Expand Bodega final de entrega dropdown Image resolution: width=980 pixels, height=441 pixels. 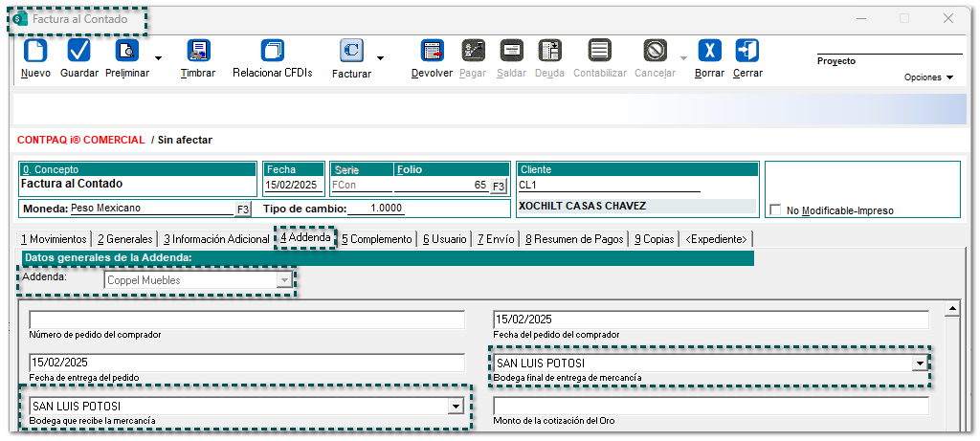click(920, 364)
